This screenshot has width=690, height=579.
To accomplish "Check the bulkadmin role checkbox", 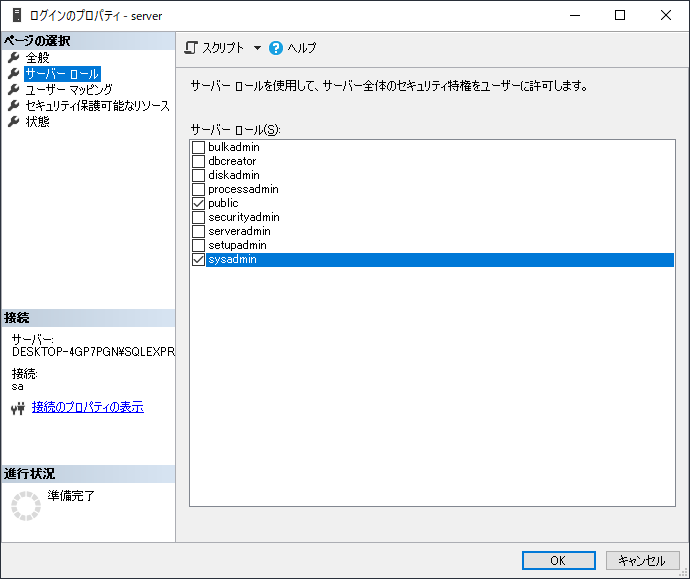I will pos(198,147).
